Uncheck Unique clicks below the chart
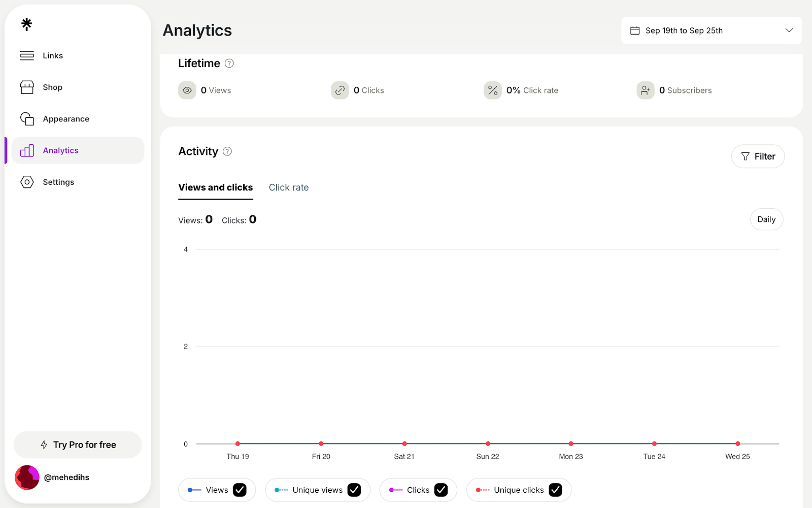Viewport: 812px width, 508px height. [555, 490]
